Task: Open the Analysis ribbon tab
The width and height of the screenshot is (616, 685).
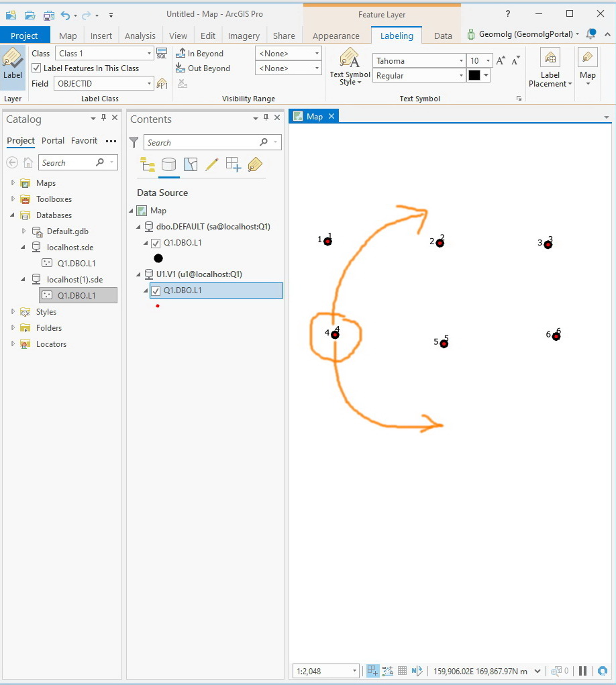Action: [x=140, y=36]
